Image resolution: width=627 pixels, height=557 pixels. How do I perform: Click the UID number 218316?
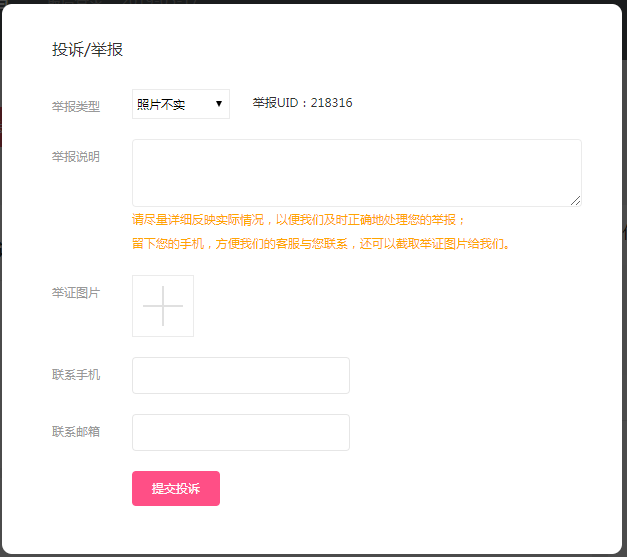(x=332, y=102)
